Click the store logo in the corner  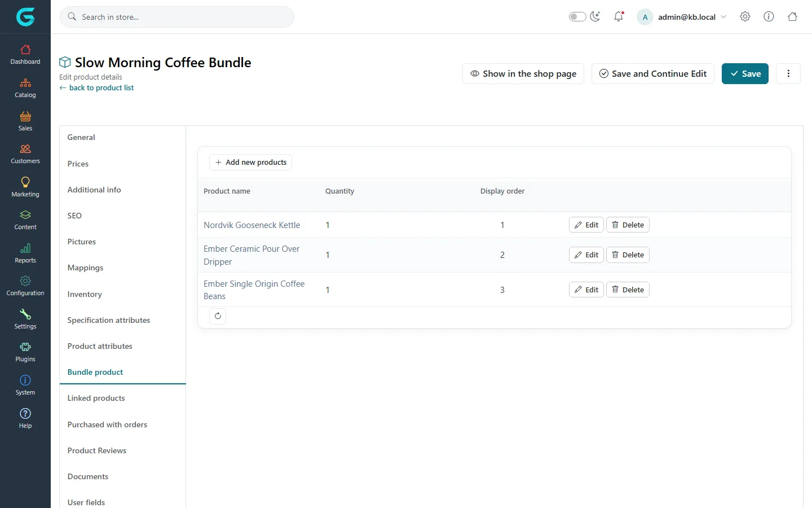coord(25,17)
